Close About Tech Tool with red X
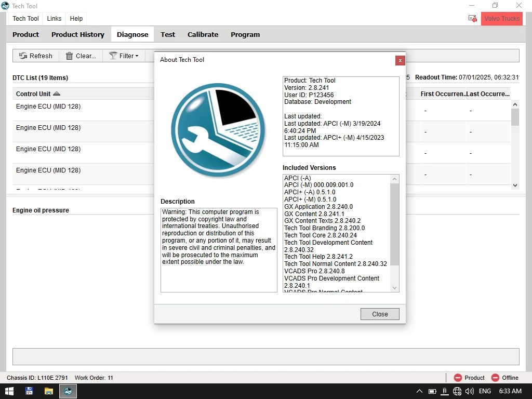Viewport: 532px width, 399px height. [x=400, y=60]
